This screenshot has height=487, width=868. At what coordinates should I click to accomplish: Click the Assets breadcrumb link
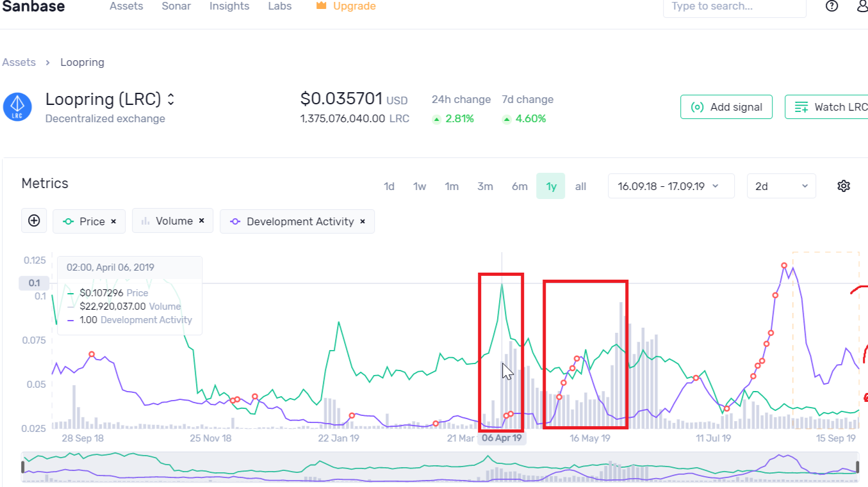pyautogui.click(x=19, y=62)
